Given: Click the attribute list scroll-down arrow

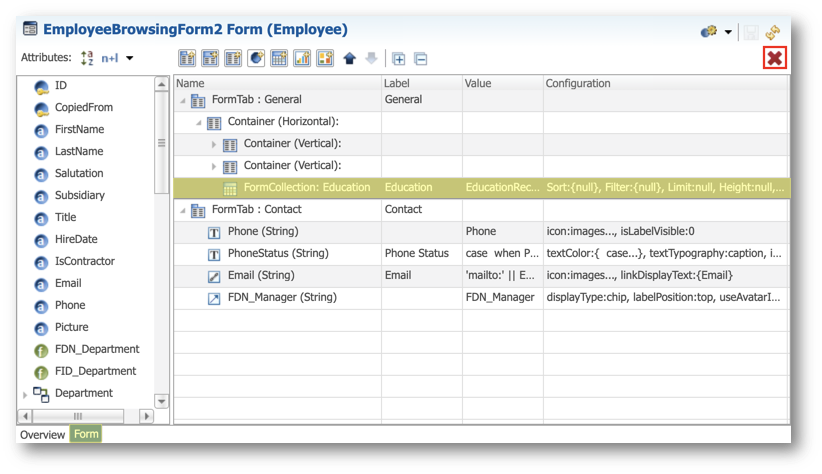Looking at the screenshot, I should point(161,402).
